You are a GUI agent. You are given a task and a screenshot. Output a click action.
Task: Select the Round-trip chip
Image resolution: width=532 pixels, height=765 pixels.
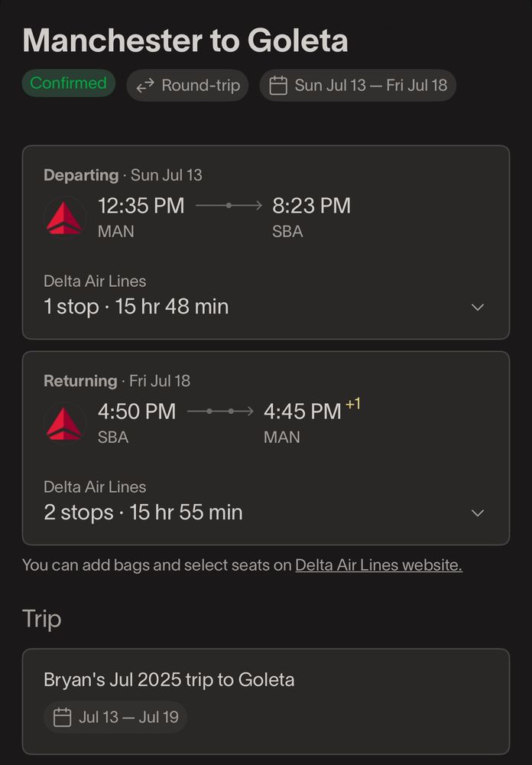tap(188, 86)
